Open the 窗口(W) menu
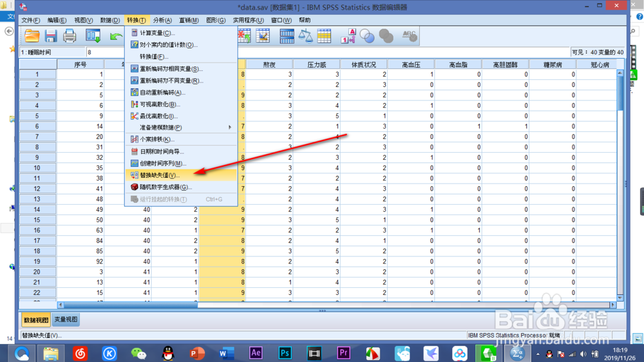The image size is (644, 362). [x=281, y=20]
